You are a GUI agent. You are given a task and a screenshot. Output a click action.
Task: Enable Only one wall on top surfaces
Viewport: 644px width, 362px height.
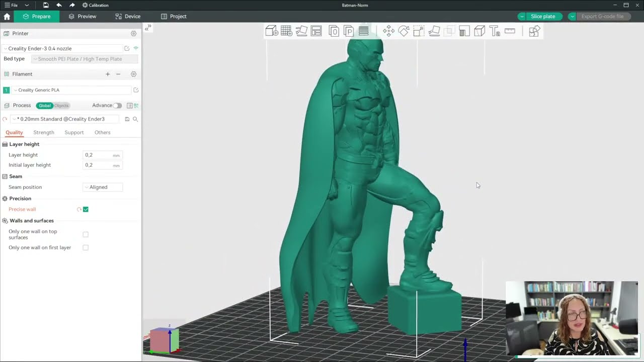(86, 234)
